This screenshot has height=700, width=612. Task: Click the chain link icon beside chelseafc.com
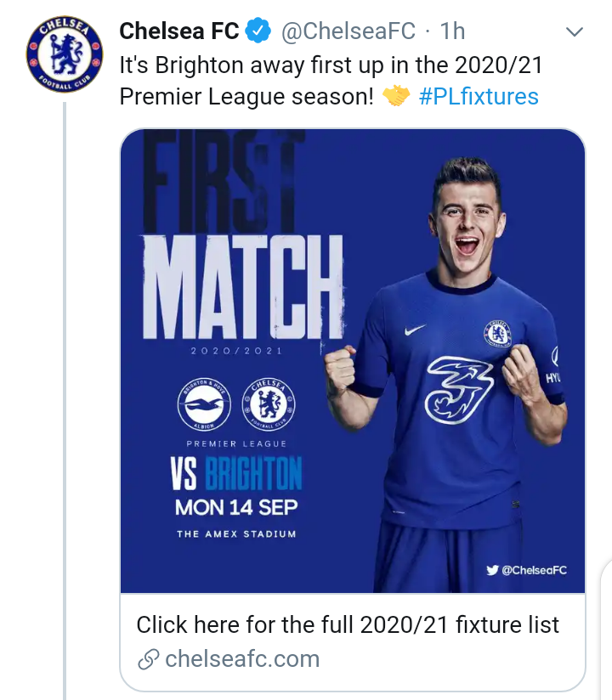pos(148,658)
